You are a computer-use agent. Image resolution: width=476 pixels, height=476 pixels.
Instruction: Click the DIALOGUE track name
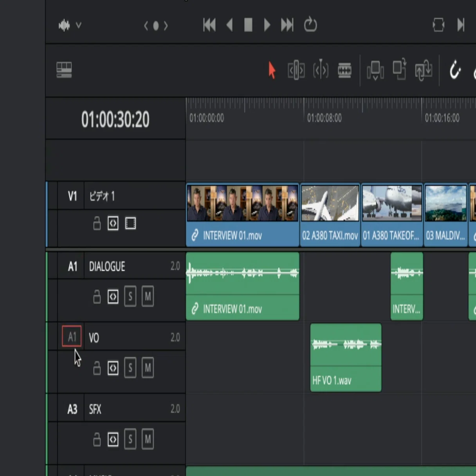point(107,267)
